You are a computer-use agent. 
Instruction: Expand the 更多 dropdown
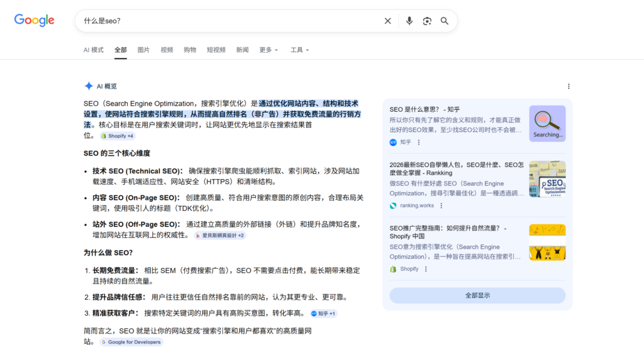[269, 50]
